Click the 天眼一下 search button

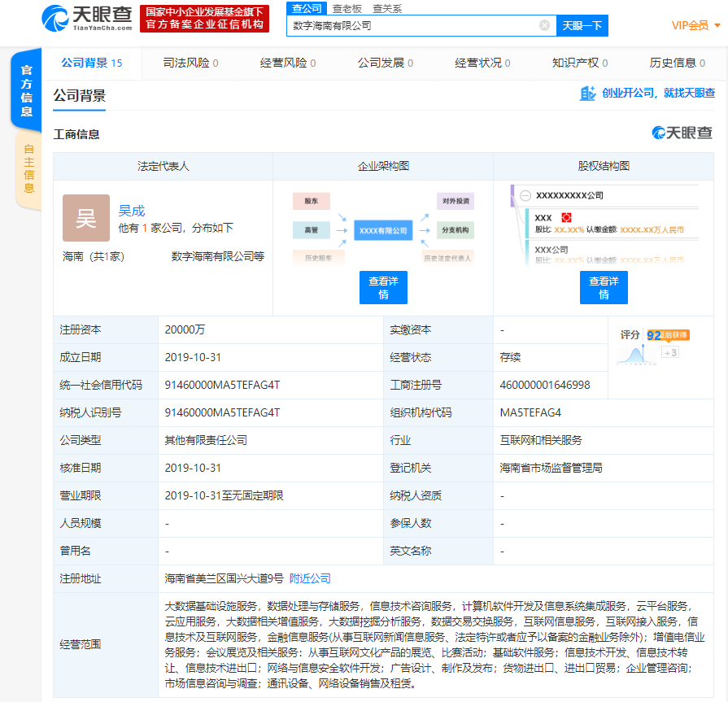point(581,25)
